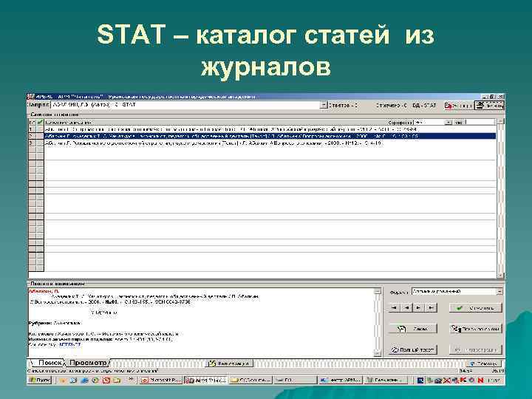Follow the blue link in description
The height and width of the screenshot is (399, 532).
[x=70, y=344]
